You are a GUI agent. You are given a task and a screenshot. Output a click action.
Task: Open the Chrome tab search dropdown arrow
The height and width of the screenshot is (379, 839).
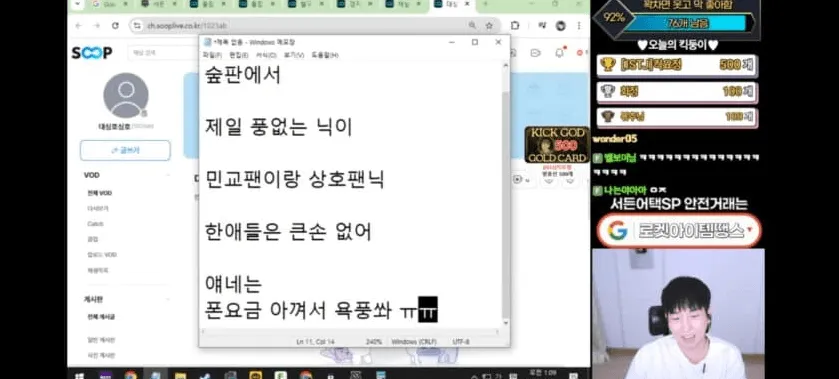pos(79,4)
